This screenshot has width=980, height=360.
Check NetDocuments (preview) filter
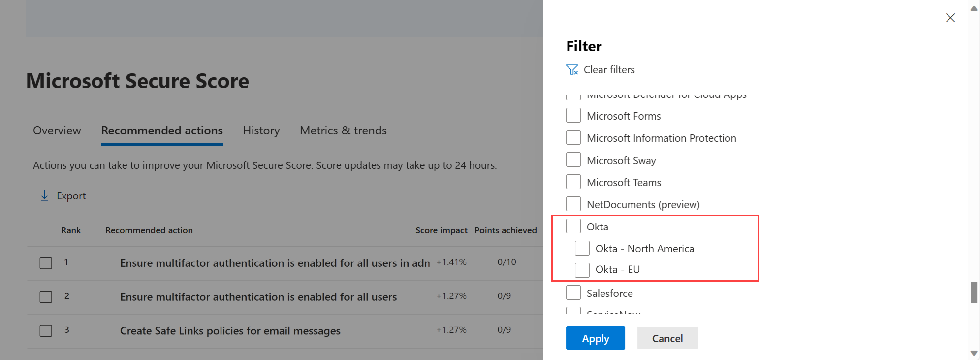pos(573,204)
